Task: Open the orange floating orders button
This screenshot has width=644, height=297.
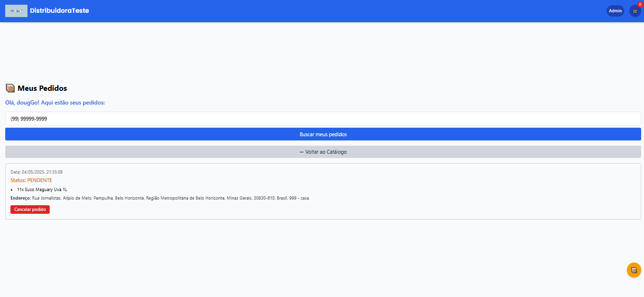Action: click(634, 270)
